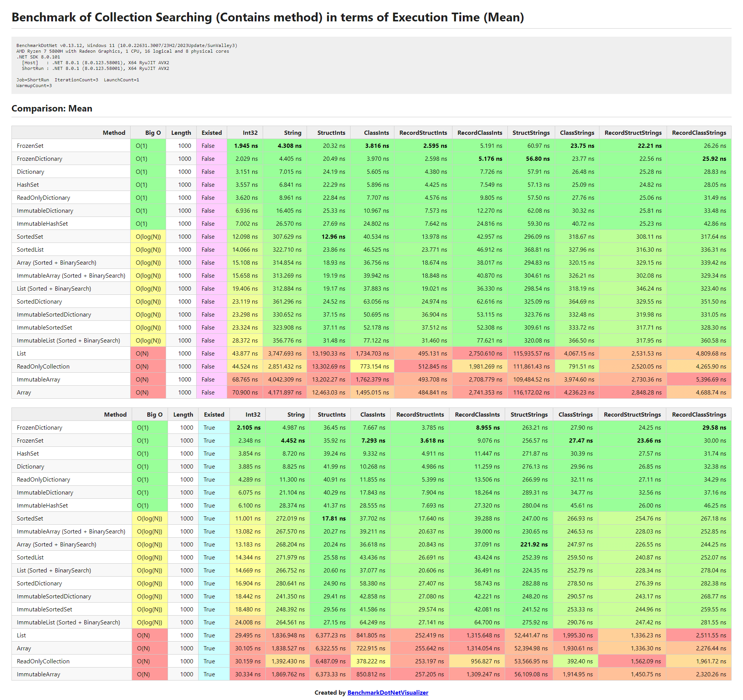Click the 115,935.57 ns cell
The image size is (743, 700).
coord(531,353)
